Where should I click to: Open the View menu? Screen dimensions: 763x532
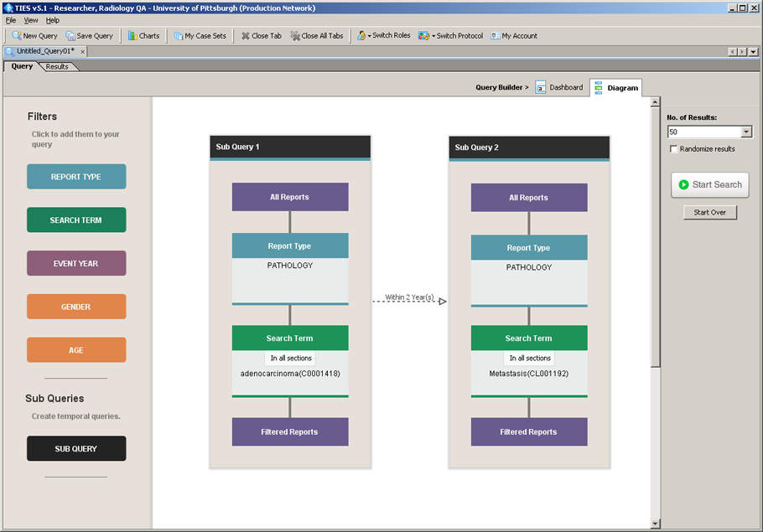(31, 20)
